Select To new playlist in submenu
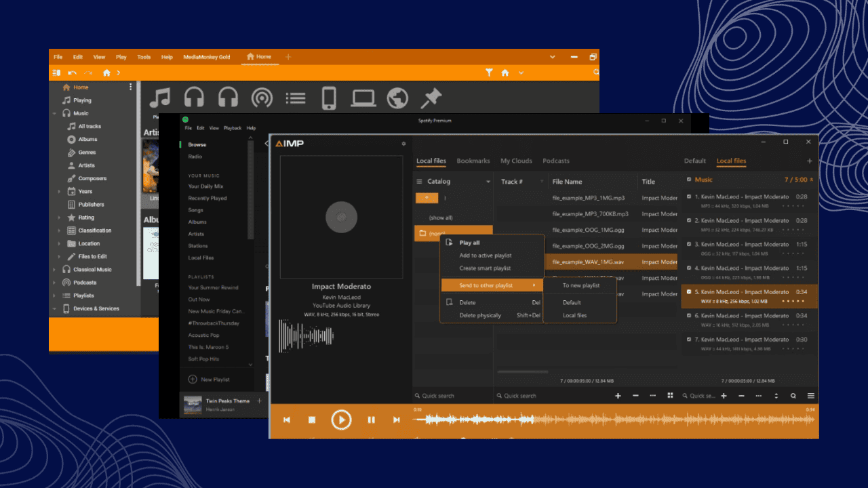 (x=581, y=285)
